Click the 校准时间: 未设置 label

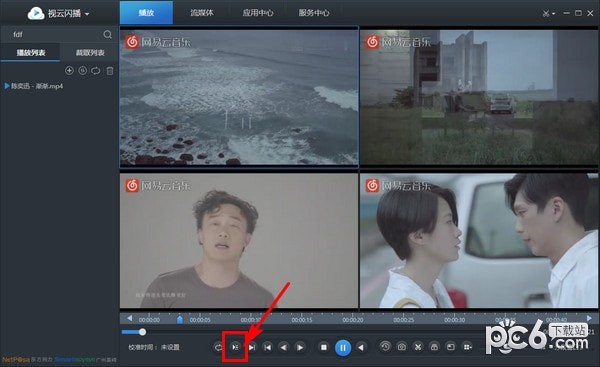154,347
